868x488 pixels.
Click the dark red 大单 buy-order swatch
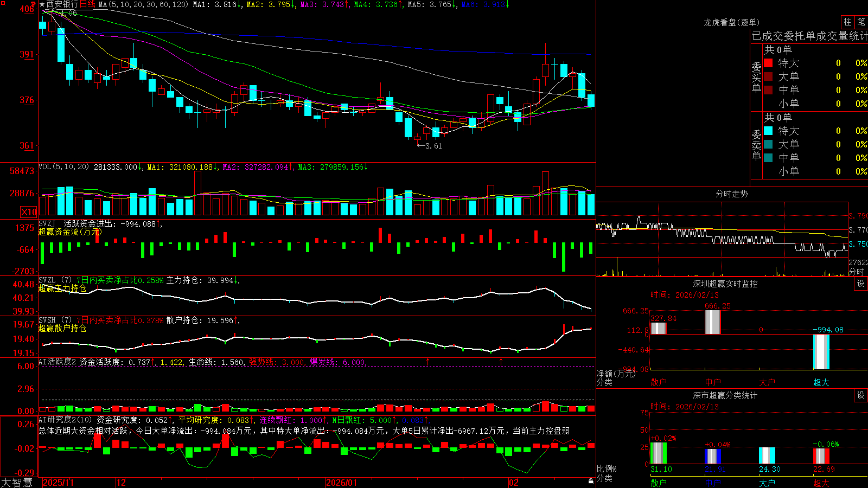768,76
